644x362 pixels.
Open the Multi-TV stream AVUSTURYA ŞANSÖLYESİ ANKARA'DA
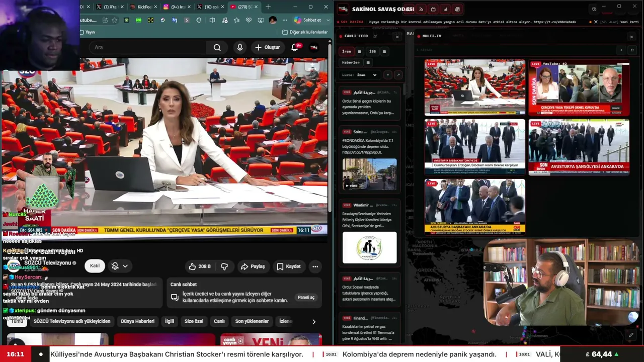coord(579,147)
